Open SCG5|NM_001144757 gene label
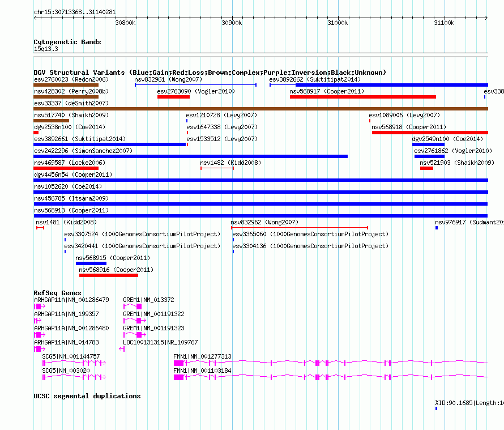504x430 pixels. click(71, 356)
